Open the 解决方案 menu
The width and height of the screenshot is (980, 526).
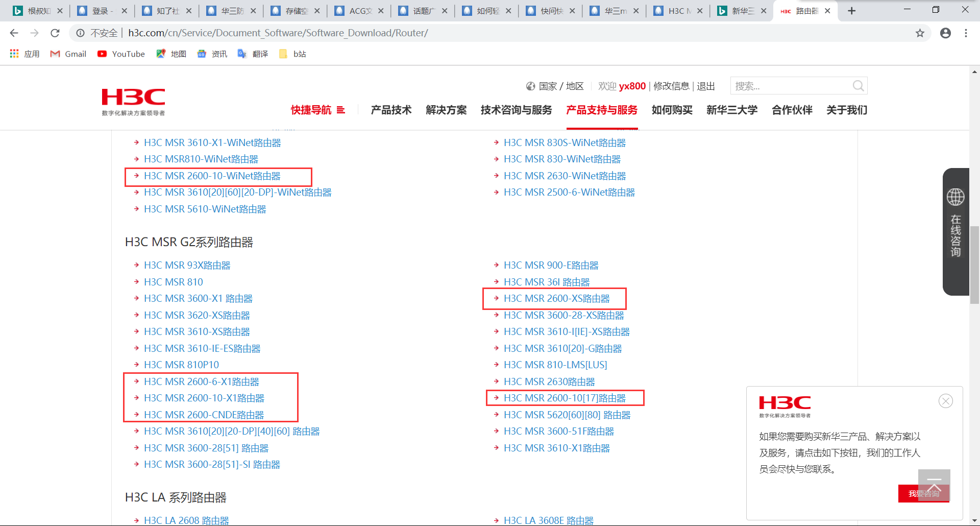[x=446, y=110]
